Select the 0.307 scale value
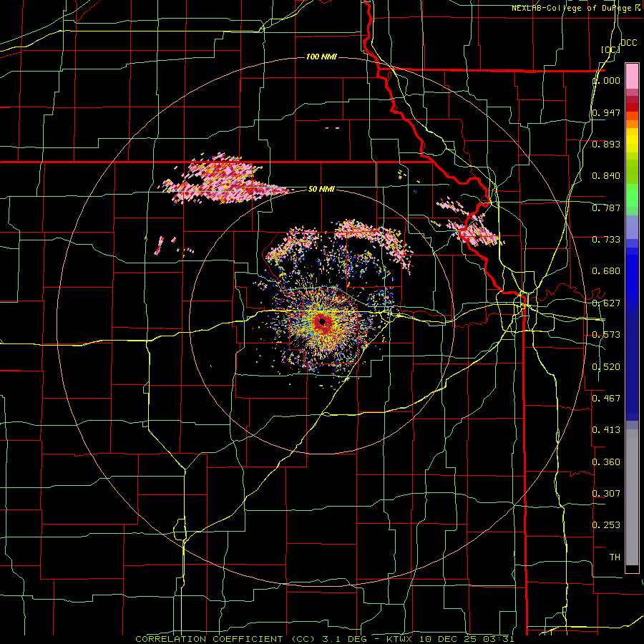This screenshot has height=644, width=644. click(x=606, y=493)
